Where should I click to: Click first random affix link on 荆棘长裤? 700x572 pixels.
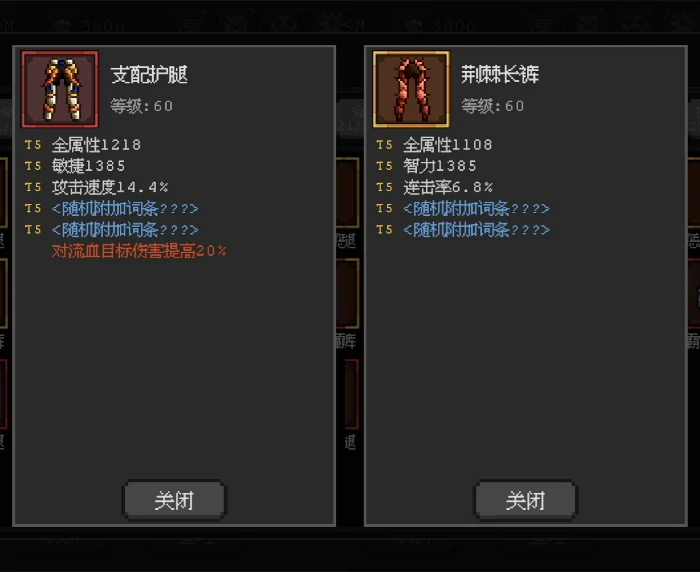tap(476, 209)
